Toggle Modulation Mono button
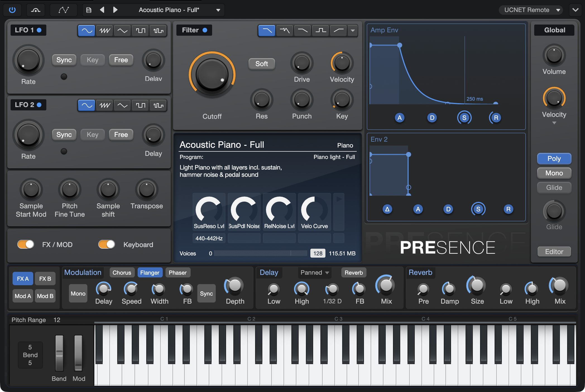Image resolution: width=585 pixels, height=392 pixels. pyautogui.click(x=78, y=294)
